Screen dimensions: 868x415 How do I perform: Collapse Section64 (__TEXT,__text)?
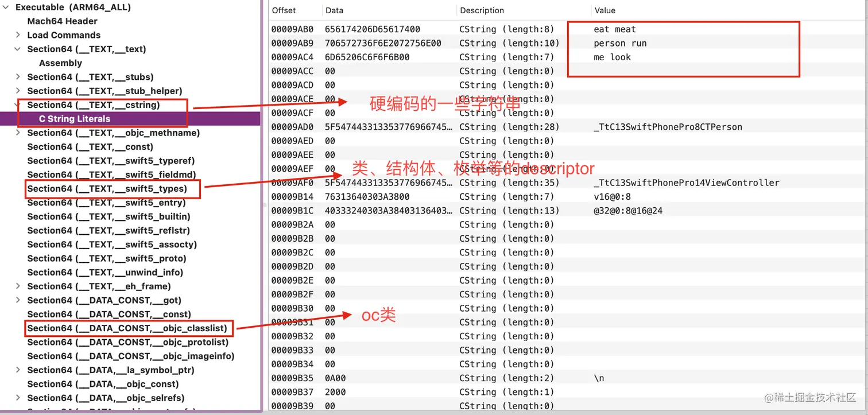point(17,49)
